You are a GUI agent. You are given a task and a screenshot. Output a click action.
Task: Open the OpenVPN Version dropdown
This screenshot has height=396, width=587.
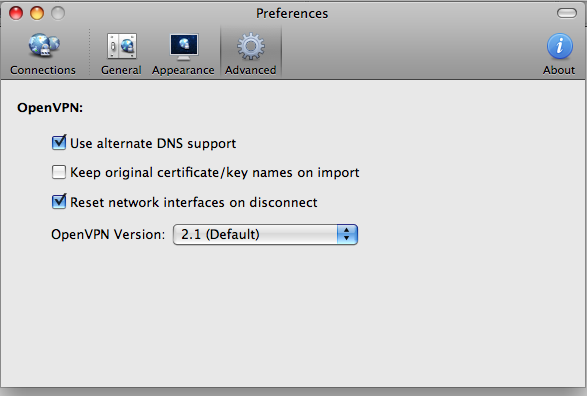coord(265,234)
